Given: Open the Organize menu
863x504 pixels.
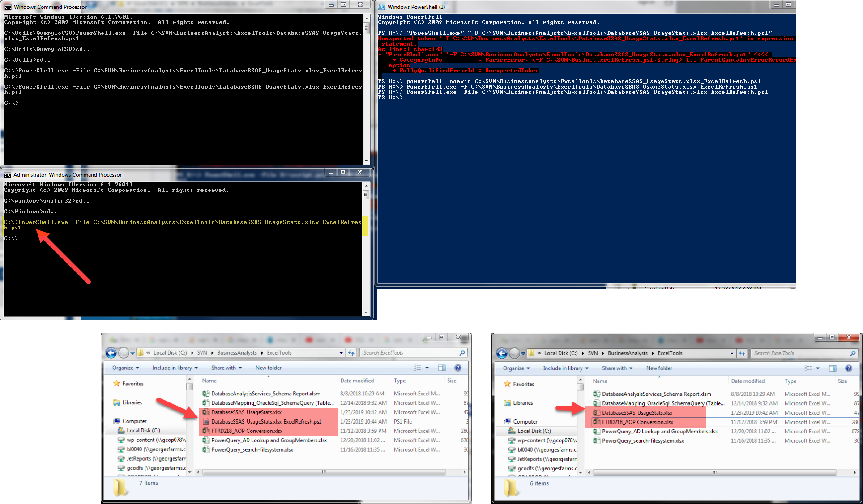Looking at the screenshot, I should click(x=124, y=368).
